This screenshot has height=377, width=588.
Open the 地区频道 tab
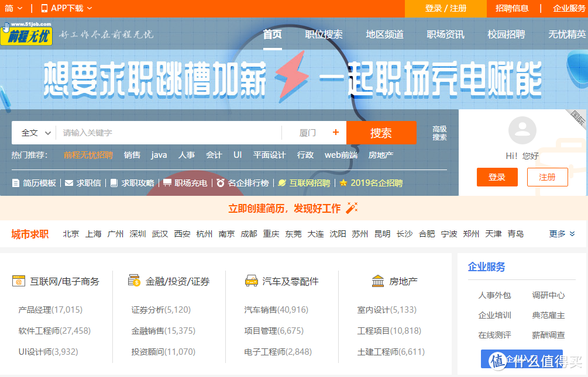coord(385,34)
